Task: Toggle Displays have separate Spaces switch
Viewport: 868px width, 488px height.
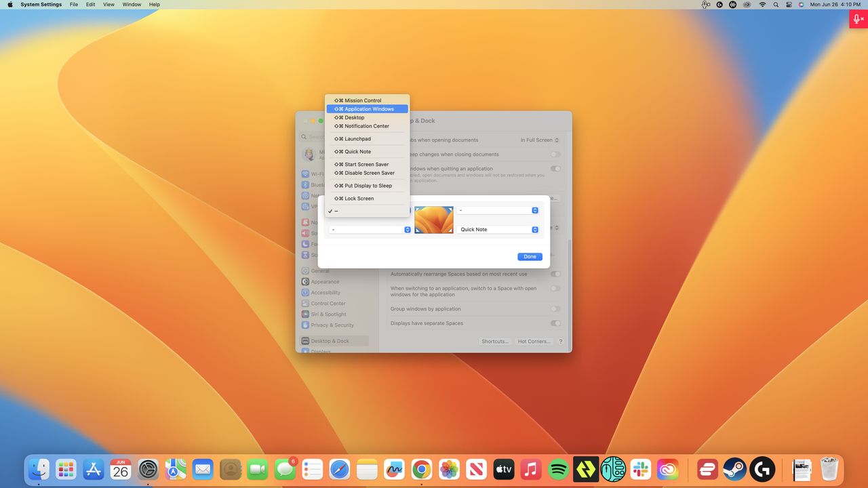Action: tap(555, 323)
